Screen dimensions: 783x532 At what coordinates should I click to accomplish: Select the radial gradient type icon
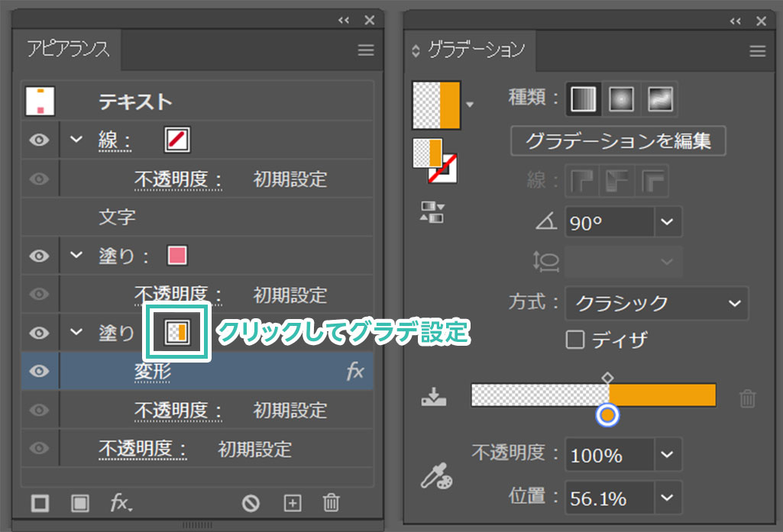click(621, 98)
